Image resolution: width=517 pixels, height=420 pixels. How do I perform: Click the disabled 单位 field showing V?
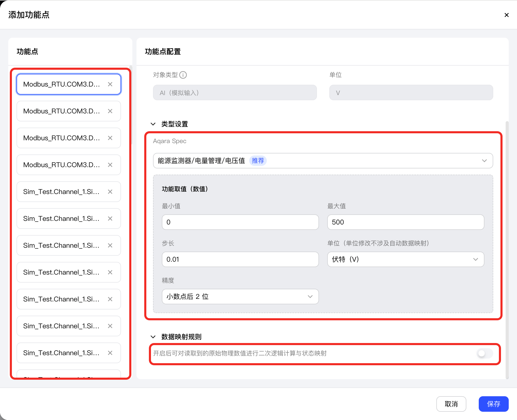point(411,93)
